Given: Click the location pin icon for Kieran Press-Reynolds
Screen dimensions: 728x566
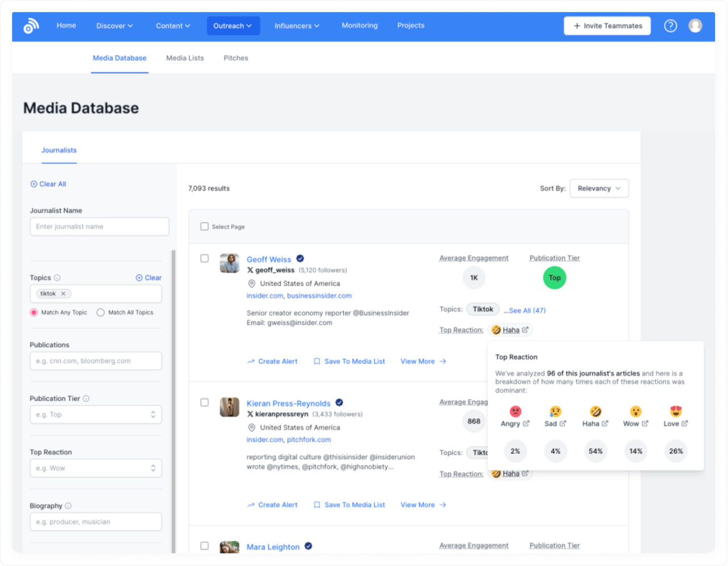Looking at the screenshot, I should 250,427.
